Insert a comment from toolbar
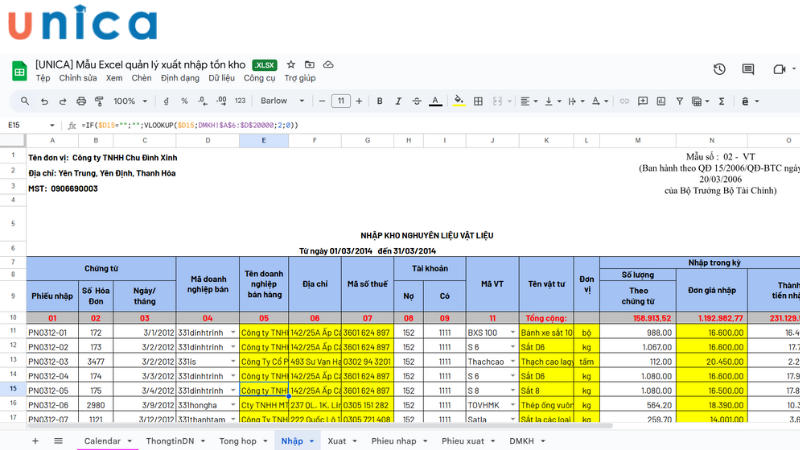The image size is (800, 450). click(x=643, y=101)
